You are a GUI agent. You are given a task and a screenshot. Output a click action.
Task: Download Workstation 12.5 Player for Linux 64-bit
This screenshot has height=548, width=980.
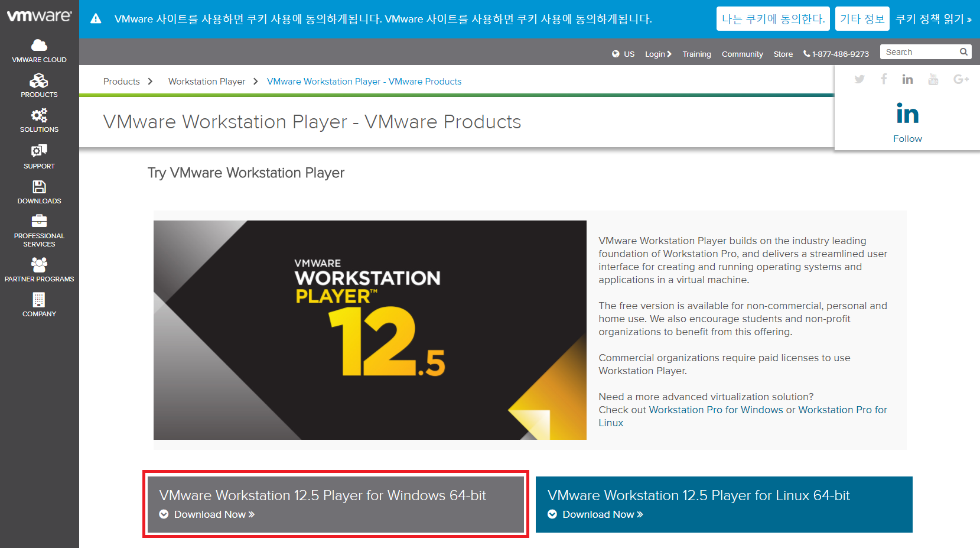coord(724,504)
